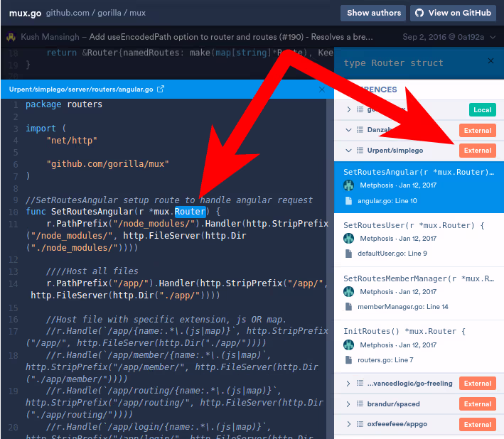504x439 pixels.
Task: Click list icon next to brandur/spaced
Action: click(x=360, y=403)
